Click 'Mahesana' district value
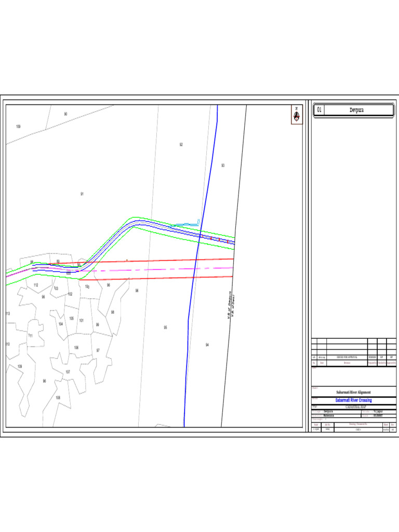Screen dimensions: 399x532 tap(328, 415)
